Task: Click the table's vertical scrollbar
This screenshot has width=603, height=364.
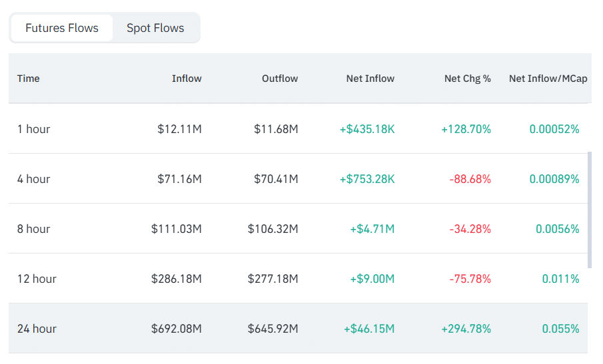Action: (x=589, y=210)
